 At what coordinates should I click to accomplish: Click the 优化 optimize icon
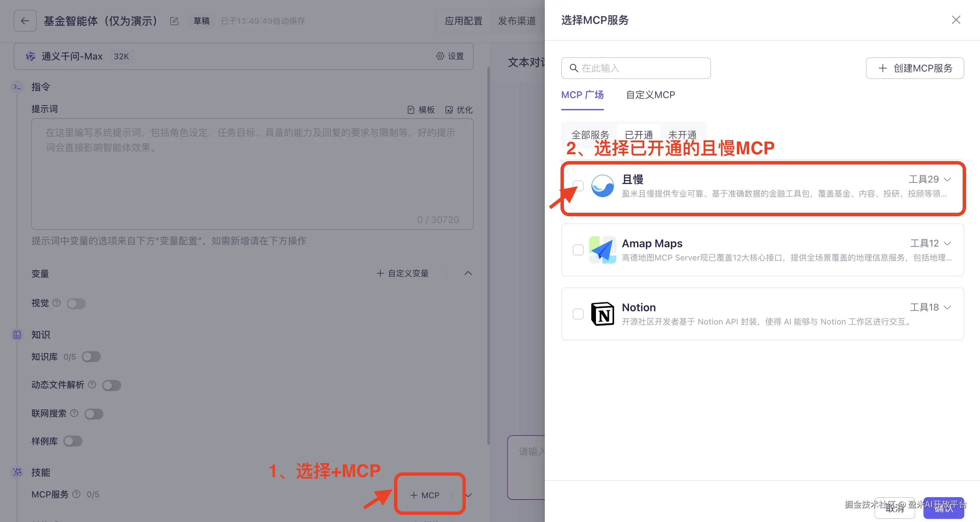coord(449,110)
